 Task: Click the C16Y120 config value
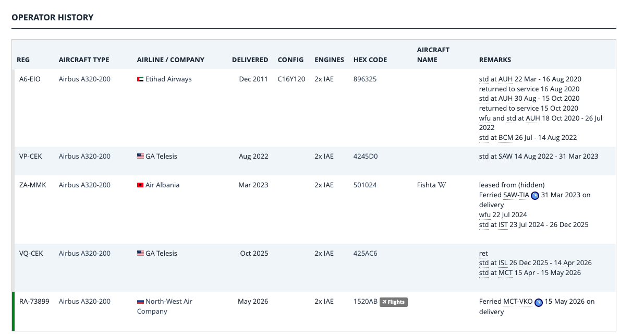click(291, 79)
